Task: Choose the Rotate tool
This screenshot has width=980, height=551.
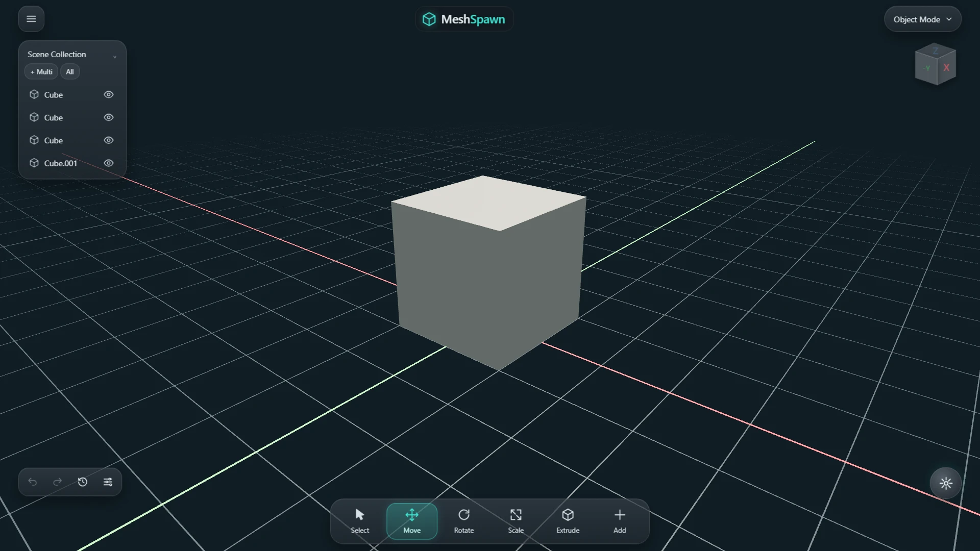Action: pos(464,521)
